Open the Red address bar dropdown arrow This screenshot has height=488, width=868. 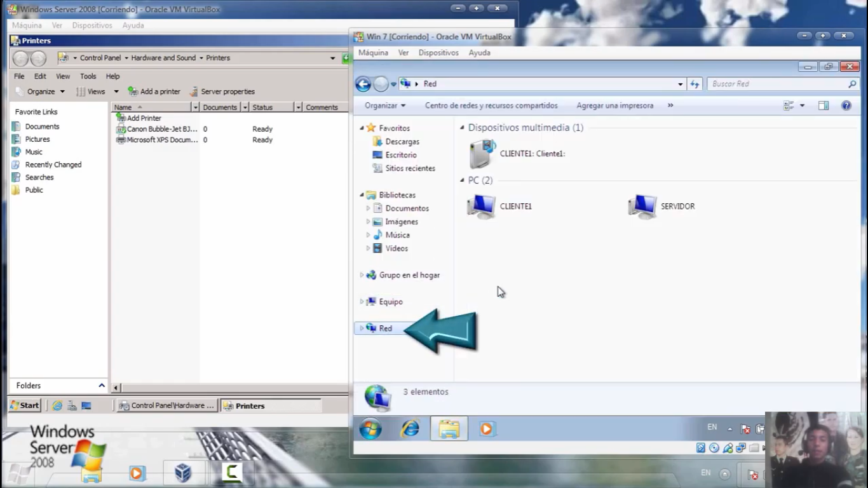coord(681,84)
